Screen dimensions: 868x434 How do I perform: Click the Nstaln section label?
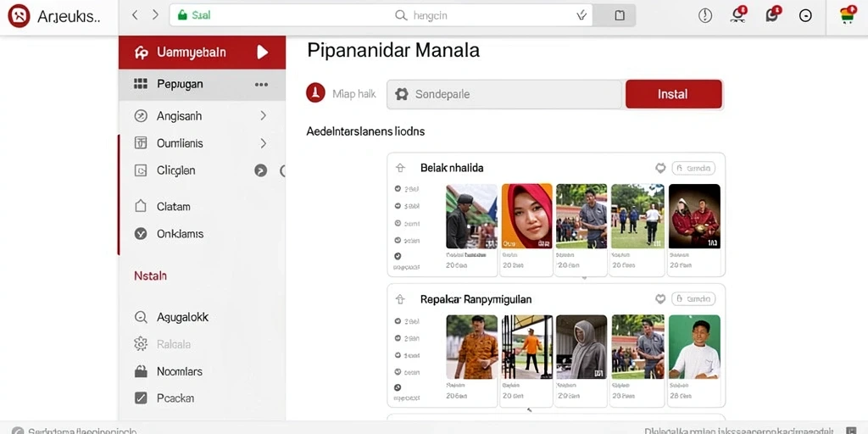tap(151, 275)
